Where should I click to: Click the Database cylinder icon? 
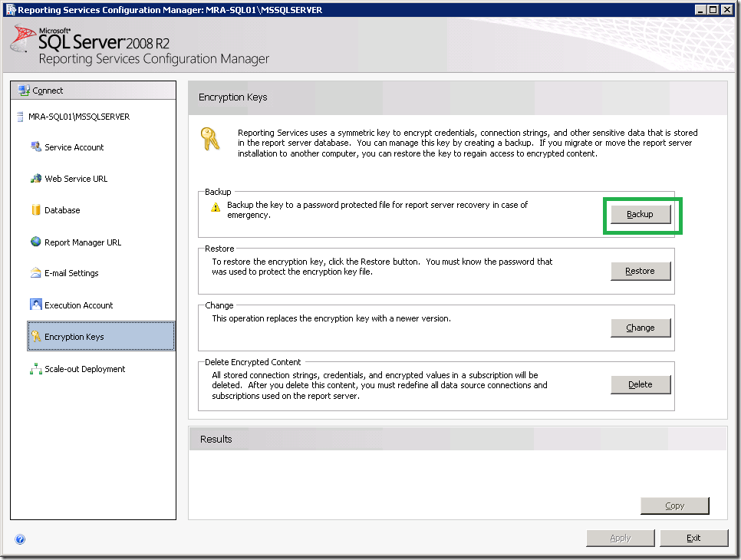35,210
